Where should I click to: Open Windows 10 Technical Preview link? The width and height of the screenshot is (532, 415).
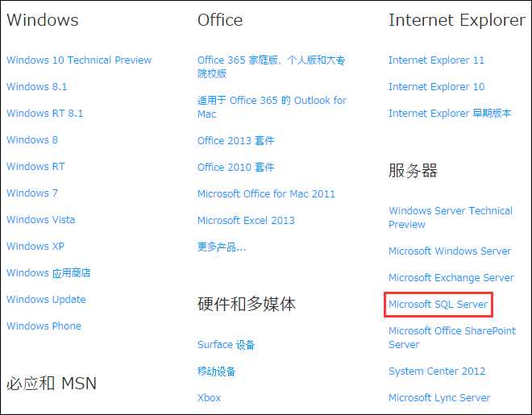point(79,60)
